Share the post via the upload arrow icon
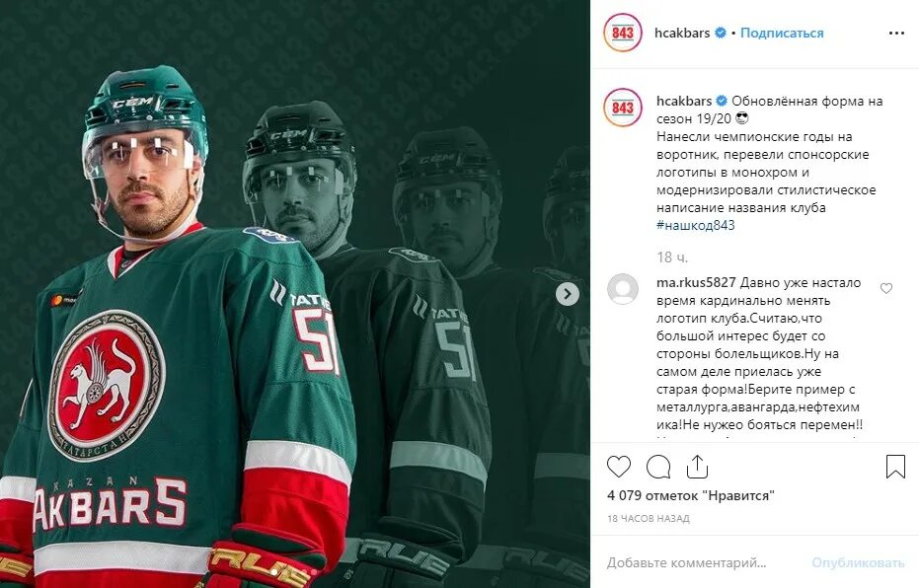This screenshot has height=588, width=919. 697,467
